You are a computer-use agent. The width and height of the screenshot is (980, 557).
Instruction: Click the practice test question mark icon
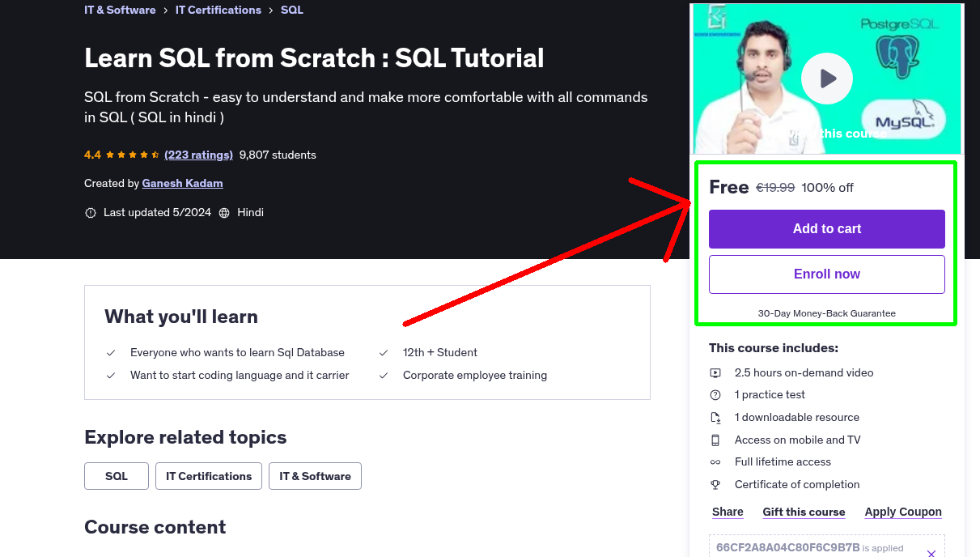[715, 395]
